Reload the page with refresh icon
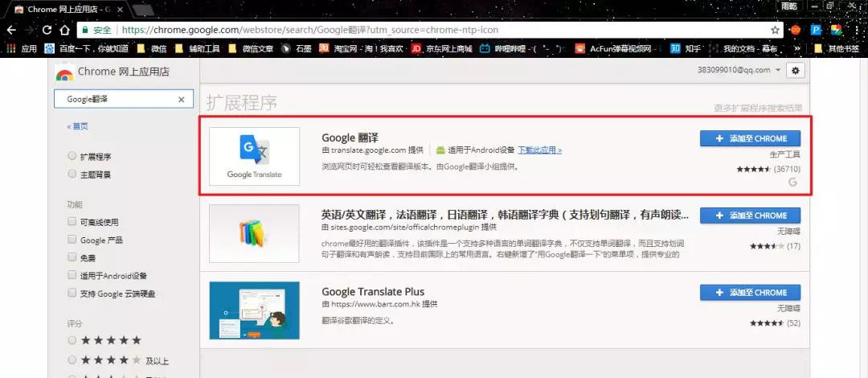Screen dimensions: 868x378 [47, 30]
